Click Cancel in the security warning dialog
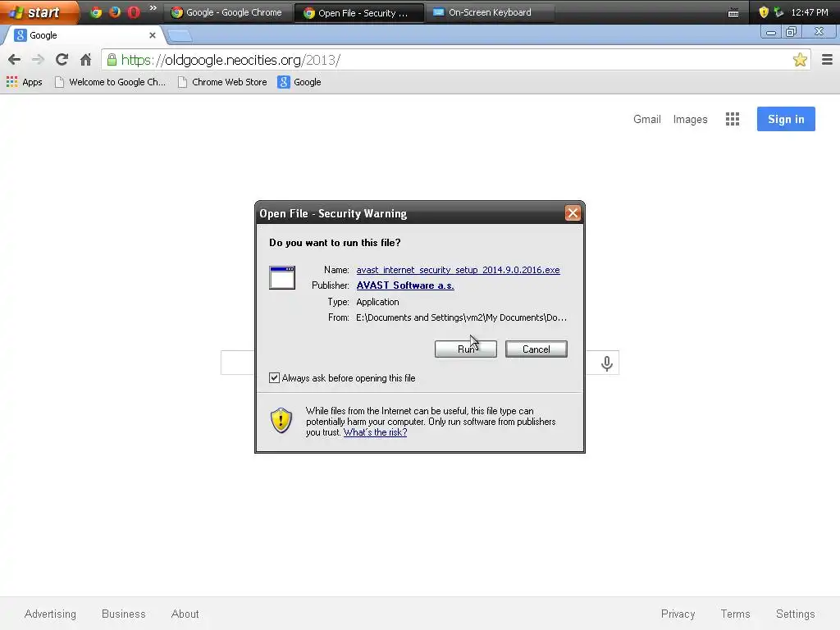This screenshot has width=840, height=630. 536,349
